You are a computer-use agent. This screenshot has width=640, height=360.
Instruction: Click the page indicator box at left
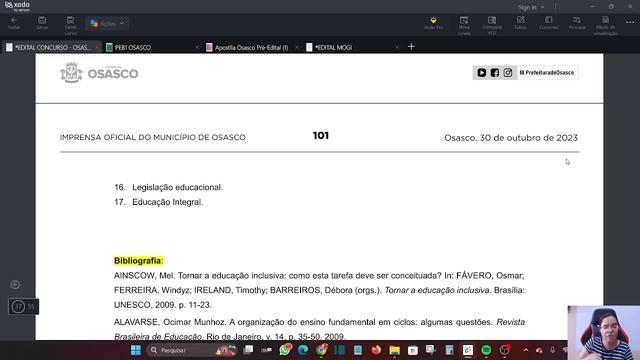tap(24, 307)
